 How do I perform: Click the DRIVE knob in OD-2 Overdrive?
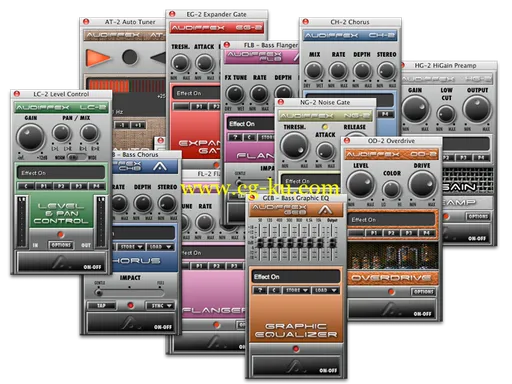pos(422,184)
